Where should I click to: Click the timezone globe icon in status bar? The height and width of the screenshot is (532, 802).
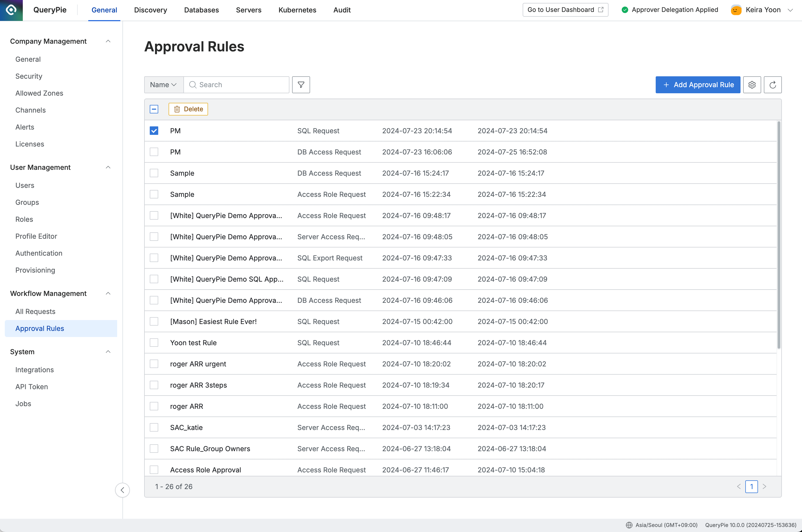tap(629, 525)
